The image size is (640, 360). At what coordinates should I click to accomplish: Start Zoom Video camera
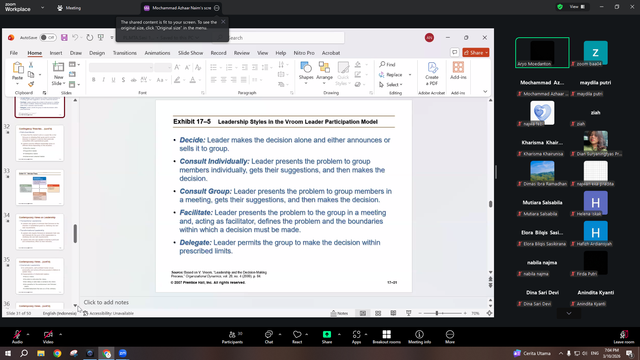tap(48, 337)
